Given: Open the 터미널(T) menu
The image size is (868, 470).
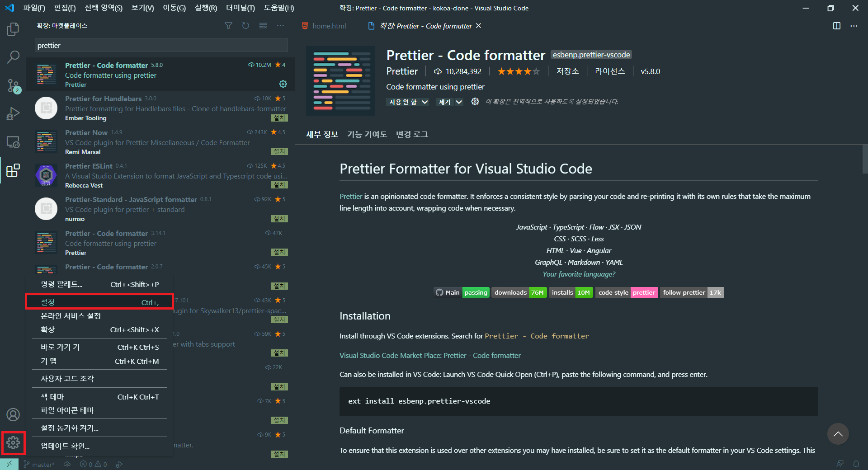Looking at the screenshot, I should (x=240, y=8).
